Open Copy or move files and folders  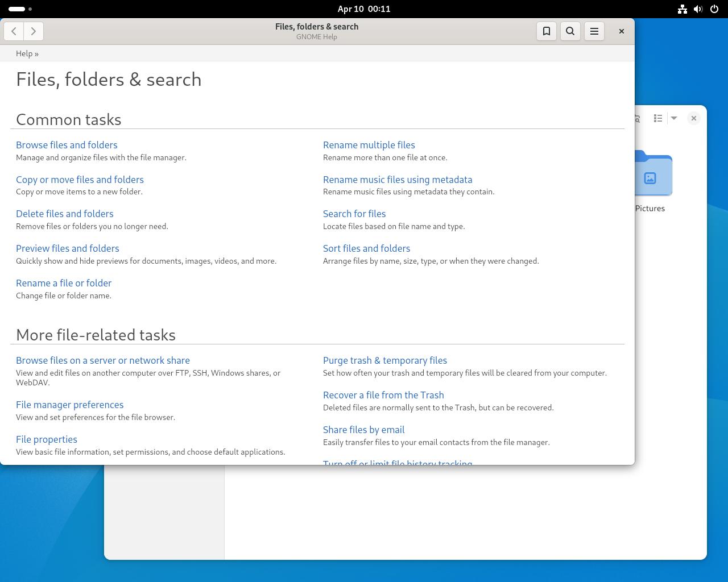pyautogui.click(x=80, y=180)
